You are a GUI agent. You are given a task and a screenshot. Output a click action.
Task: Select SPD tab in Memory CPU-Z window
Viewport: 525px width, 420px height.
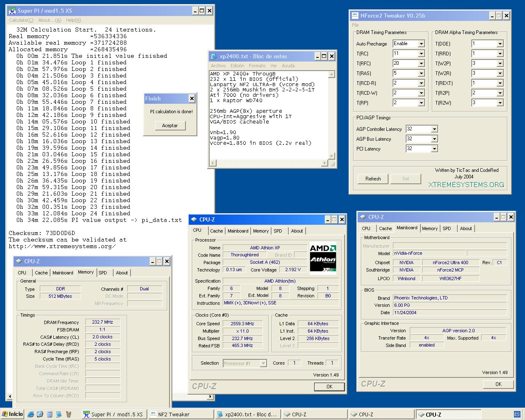[103, 273]
